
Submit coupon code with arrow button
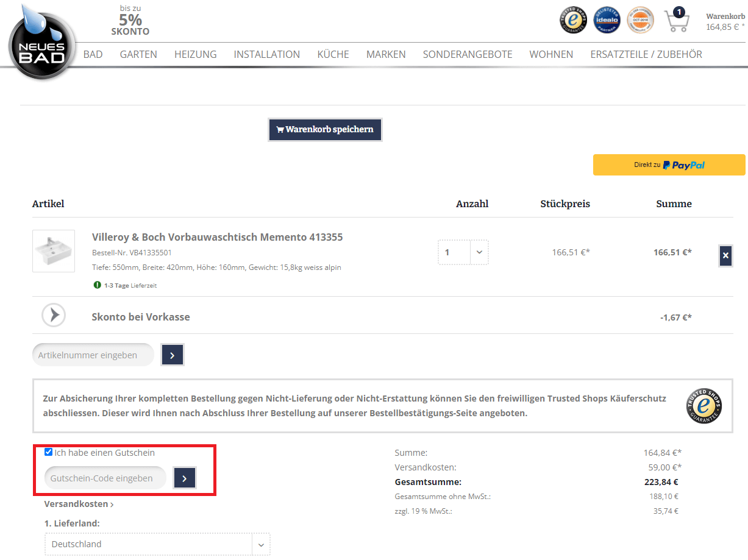(184, 478)
